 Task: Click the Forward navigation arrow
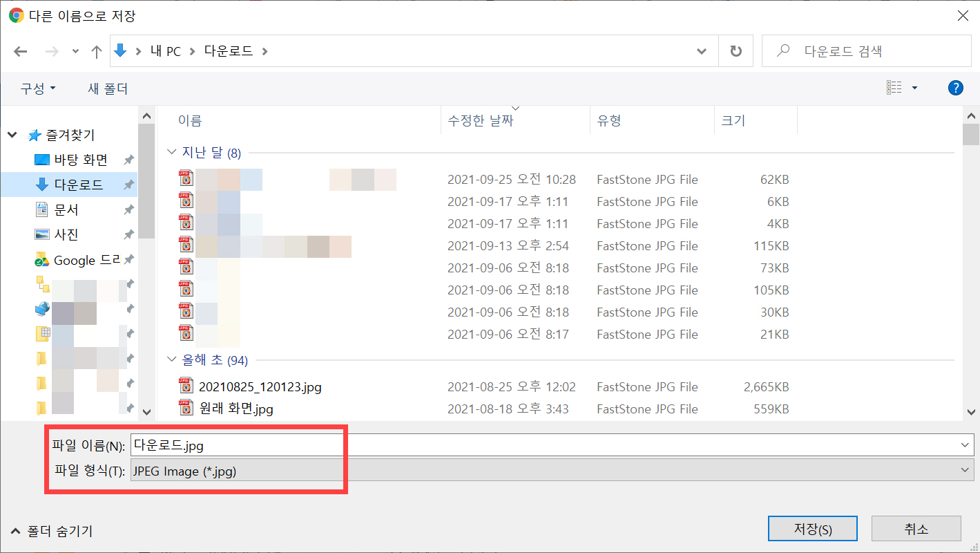coord(51,51)
